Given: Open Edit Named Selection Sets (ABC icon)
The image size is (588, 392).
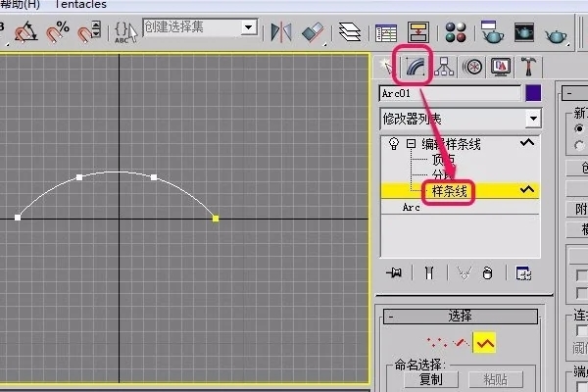Looking at the screenshot, I should [x=125, y=32].
